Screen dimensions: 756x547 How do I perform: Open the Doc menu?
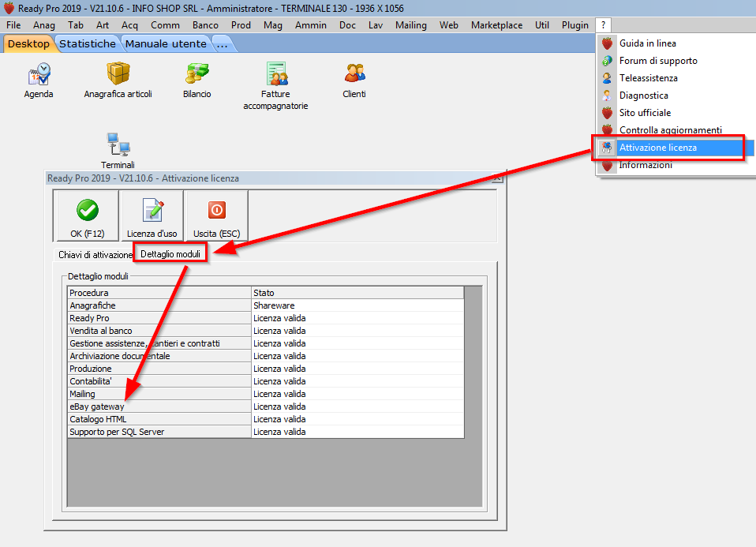click(x=348, y=25)
